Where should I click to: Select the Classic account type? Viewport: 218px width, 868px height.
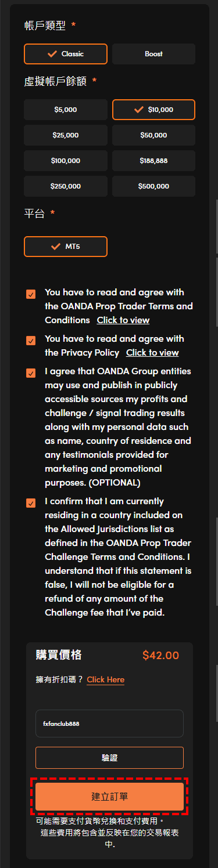[66, 54]
